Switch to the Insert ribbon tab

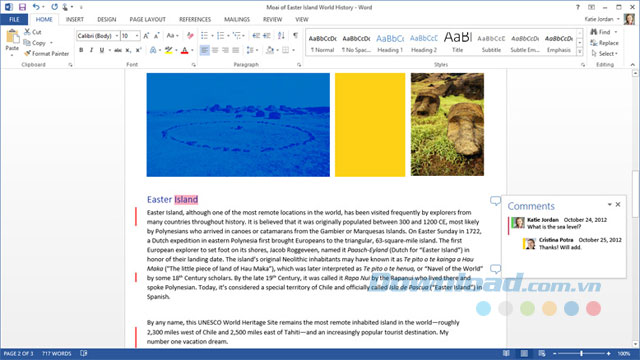[75, 19]
